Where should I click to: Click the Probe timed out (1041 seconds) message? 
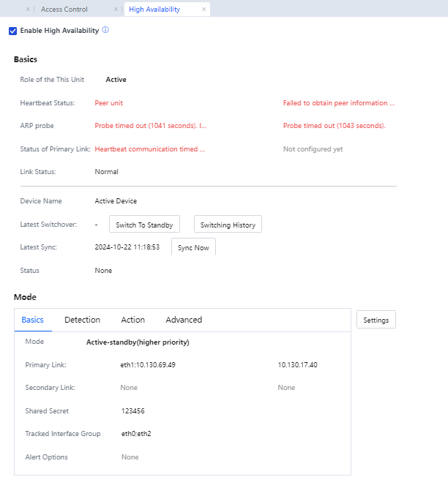pos(150,126)
